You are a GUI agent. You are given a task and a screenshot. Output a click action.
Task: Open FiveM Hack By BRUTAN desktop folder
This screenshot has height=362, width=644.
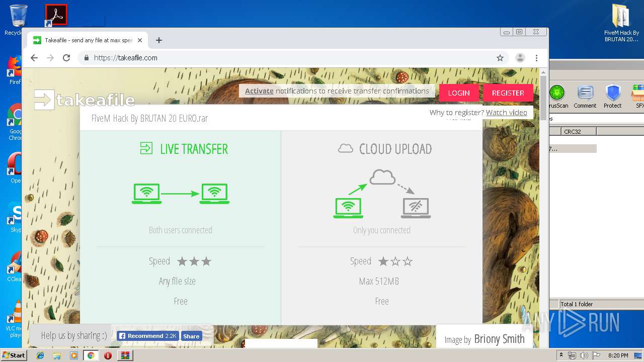(621, 23)
